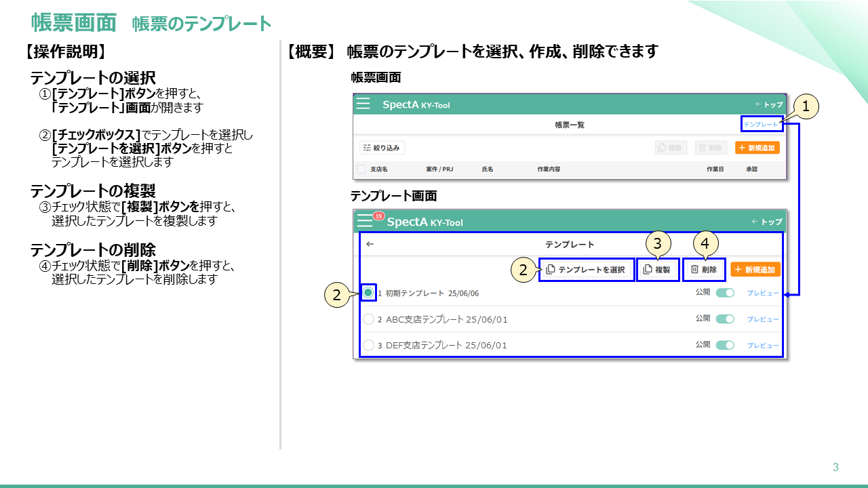Select the DEF支店テンプレート radio button
Screen dimensions: 868x488
click(x=368, y=345)
